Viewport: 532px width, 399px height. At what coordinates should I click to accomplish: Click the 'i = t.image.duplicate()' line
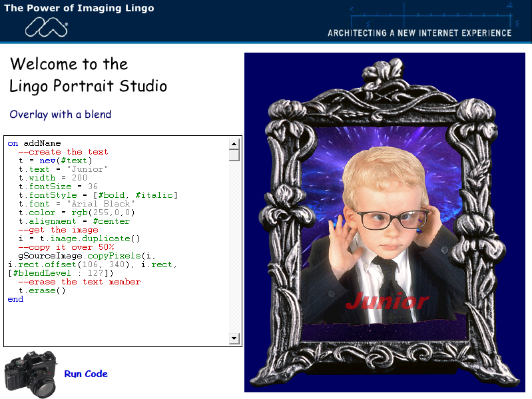79,238
